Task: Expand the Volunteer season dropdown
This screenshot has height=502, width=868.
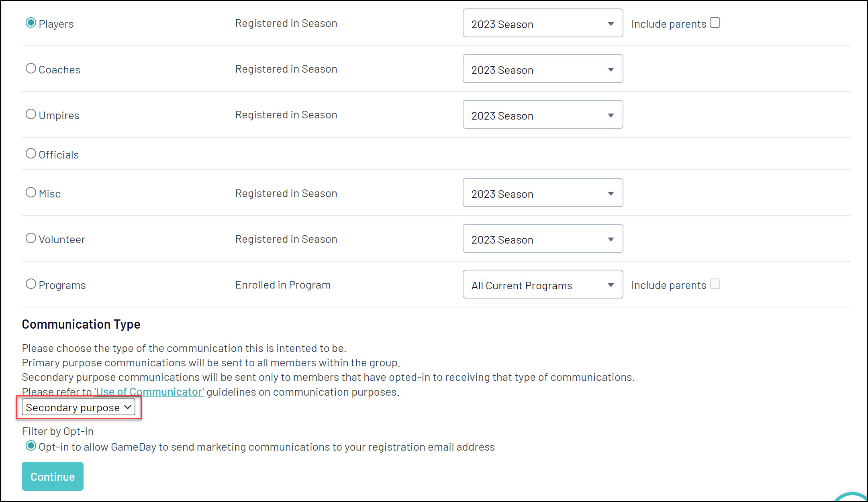Action: [542, 239]
